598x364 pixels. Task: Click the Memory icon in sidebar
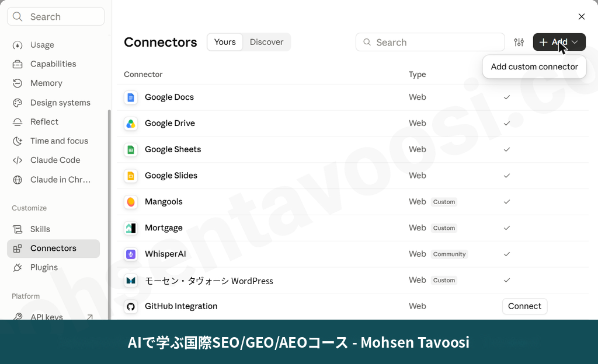18,83
